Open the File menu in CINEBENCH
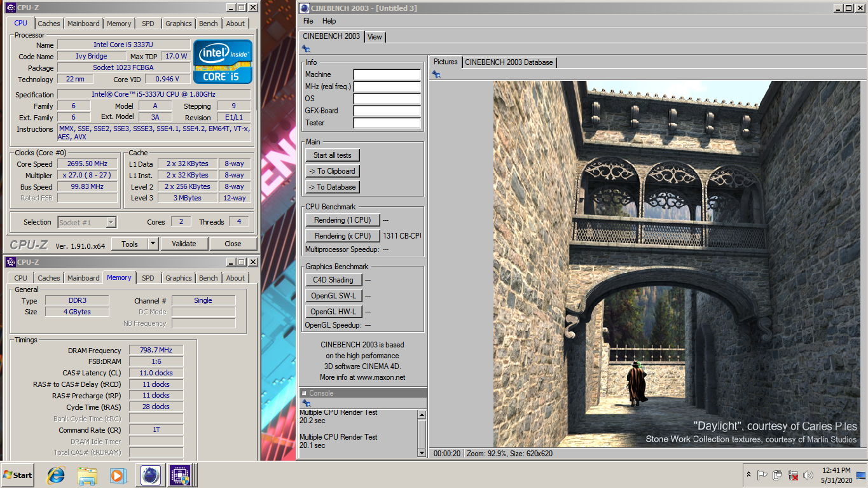Image resolution: width=868 pixels, height=488 pixels. [308, 21]
